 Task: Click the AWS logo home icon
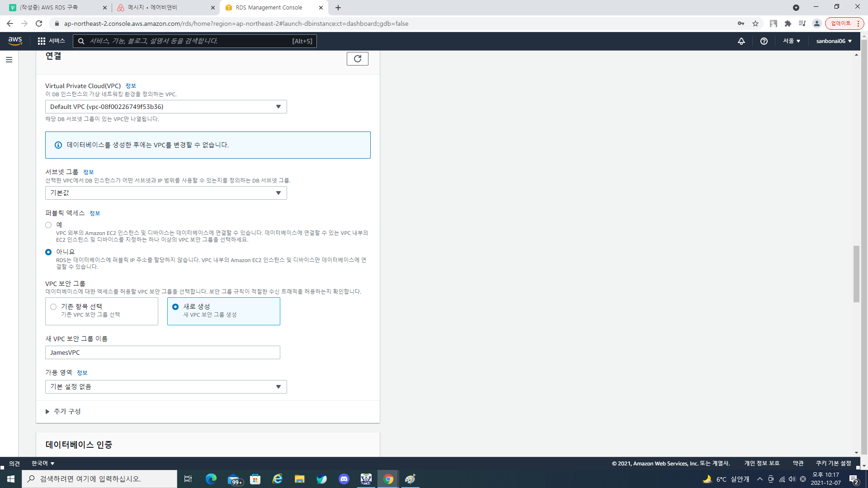pyautogui.click(x=15, y=41)
